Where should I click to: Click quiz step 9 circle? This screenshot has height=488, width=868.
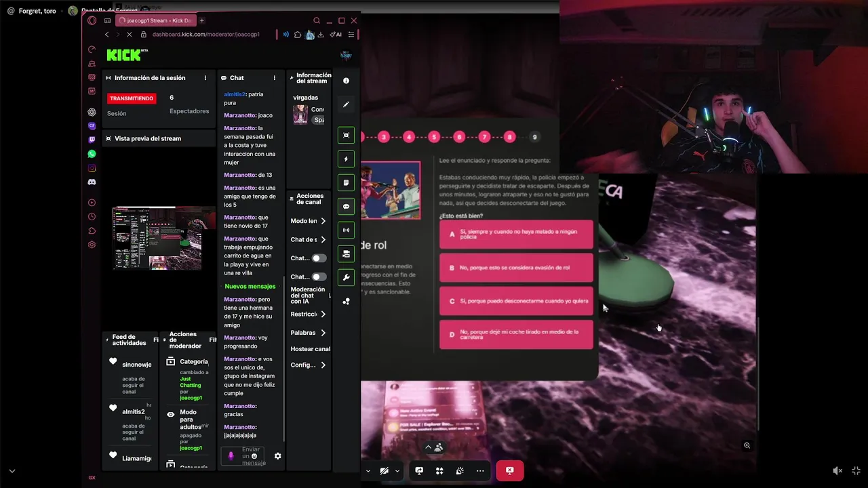click(534, 137)
